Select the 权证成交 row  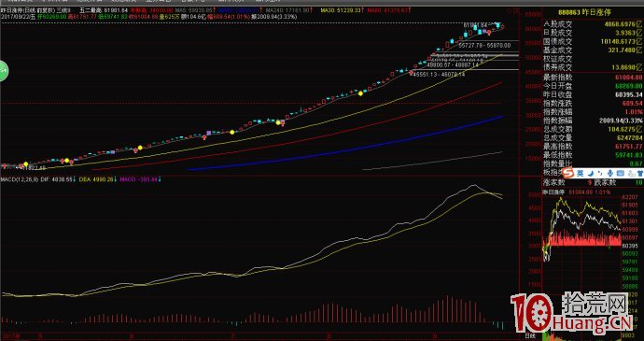coord(593,59)
